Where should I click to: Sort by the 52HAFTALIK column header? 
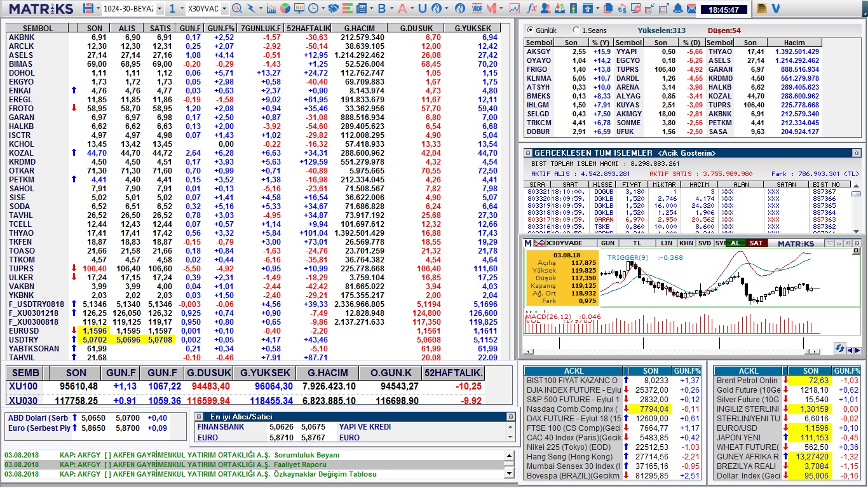click(308, 29)
